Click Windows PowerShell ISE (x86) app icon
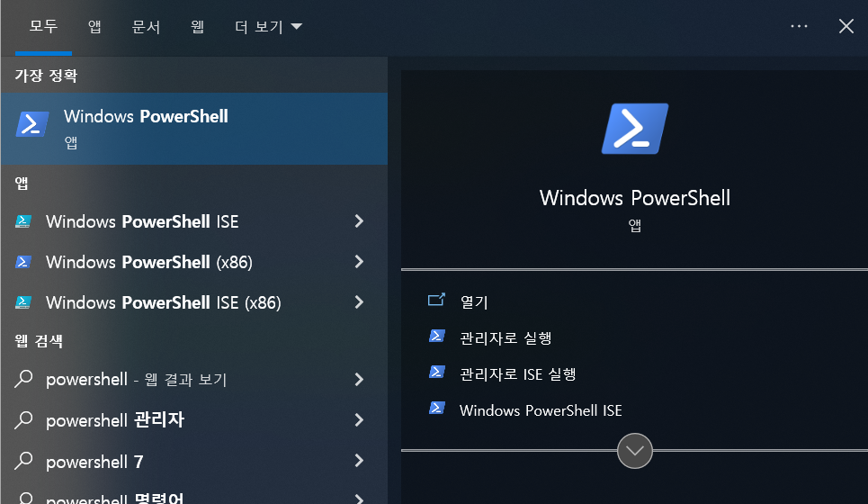Image resolution: width=868 pixels, height=504 pixels. tap(22, 302)
